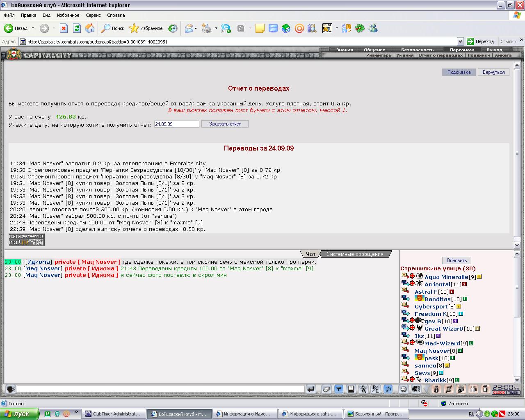Click the Mail envelope toolbar icon
525x420 pixels.
click(189, 28)
